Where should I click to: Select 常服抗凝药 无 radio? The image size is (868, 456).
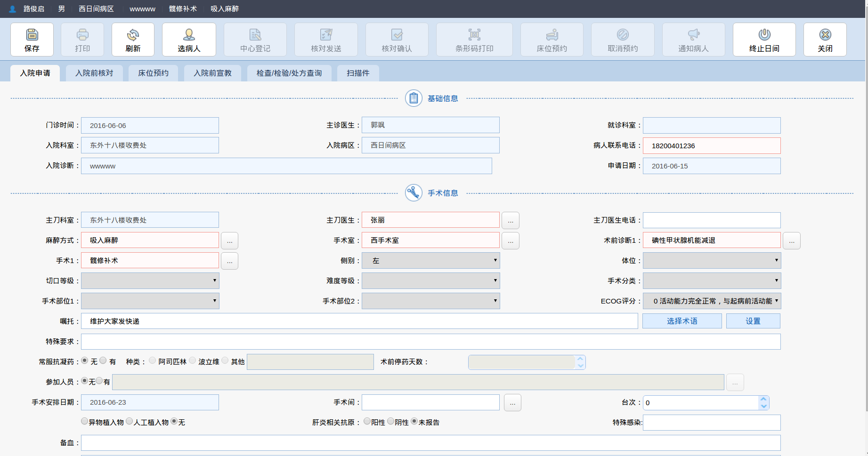(85, 360)
